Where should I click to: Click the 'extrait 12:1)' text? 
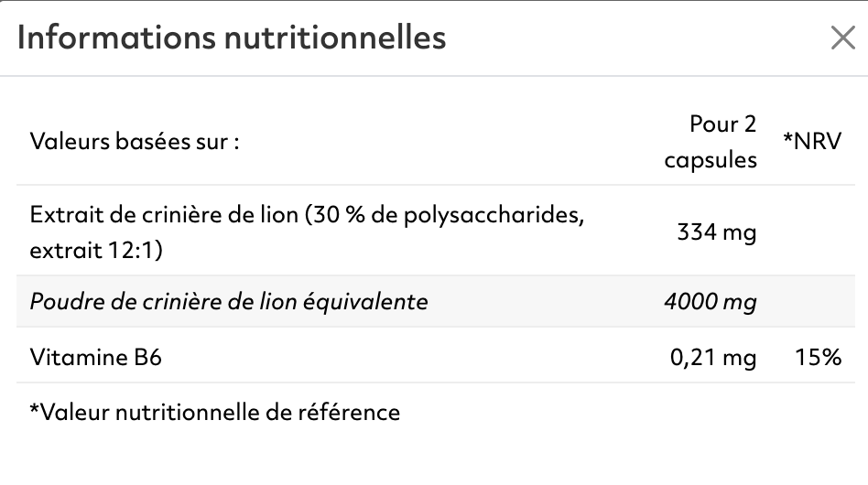coord(96,250)
